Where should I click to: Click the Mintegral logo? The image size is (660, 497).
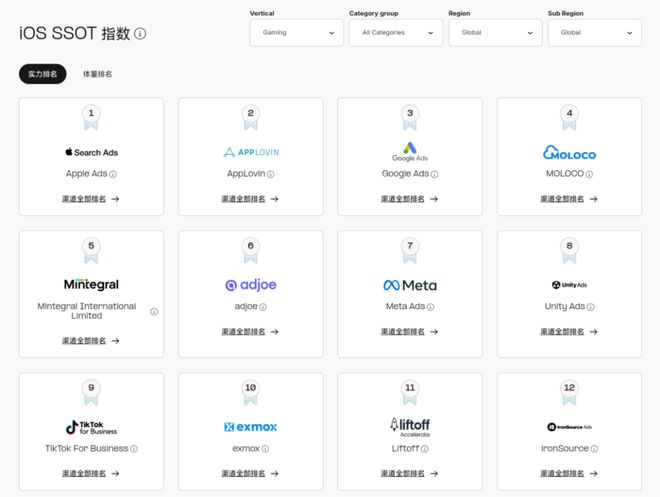pyautogui.click(x=91, y=285)
